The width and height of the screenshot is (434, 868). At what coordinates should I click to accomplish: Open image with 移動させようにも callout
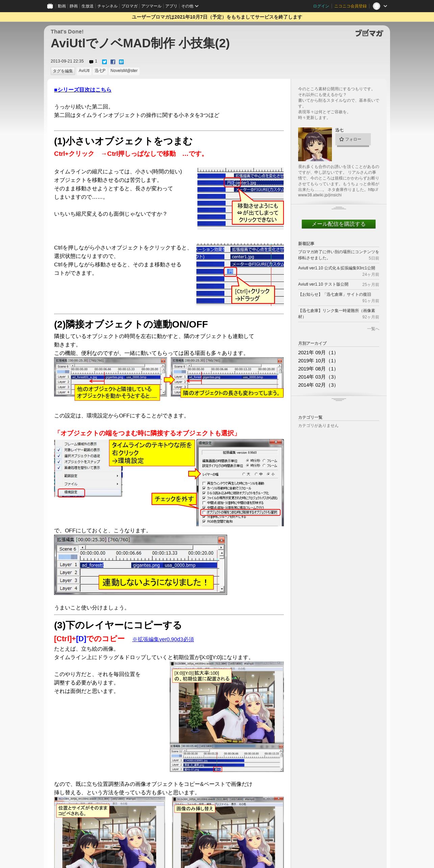point(240,198)
